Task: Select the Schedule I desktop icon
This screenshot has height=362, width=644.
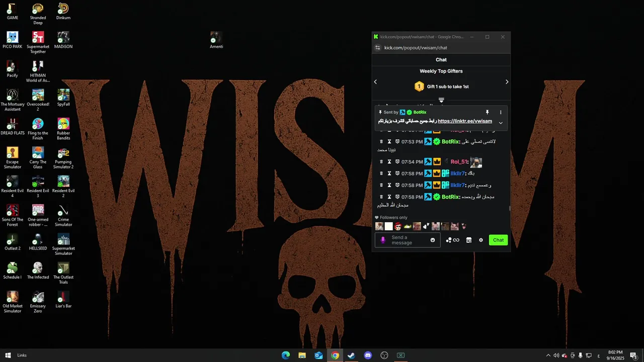Action: coord(13,271)
